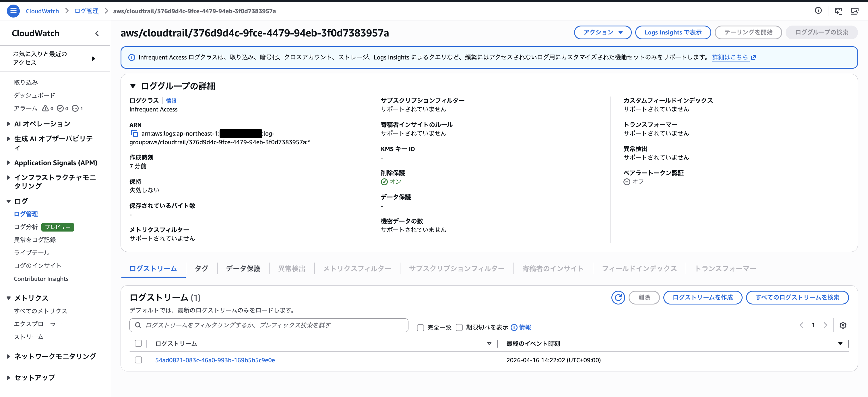Collapse the CloudWatch sidebar

[x=97, y=33]
